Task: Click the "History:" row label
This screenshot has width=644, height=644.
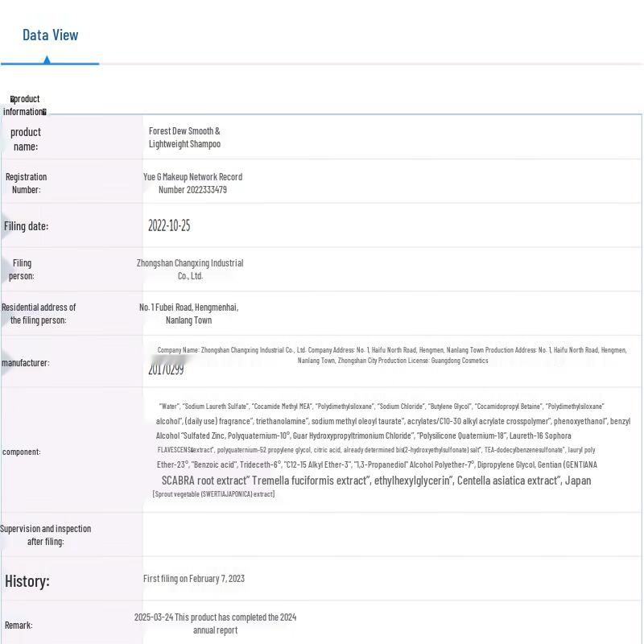Action: (x=27, y=581)
